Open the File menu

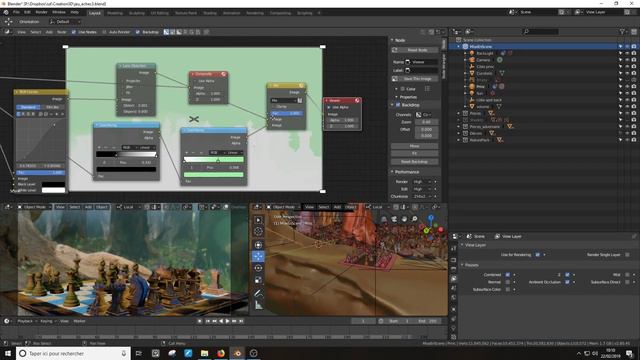(16, 12)
